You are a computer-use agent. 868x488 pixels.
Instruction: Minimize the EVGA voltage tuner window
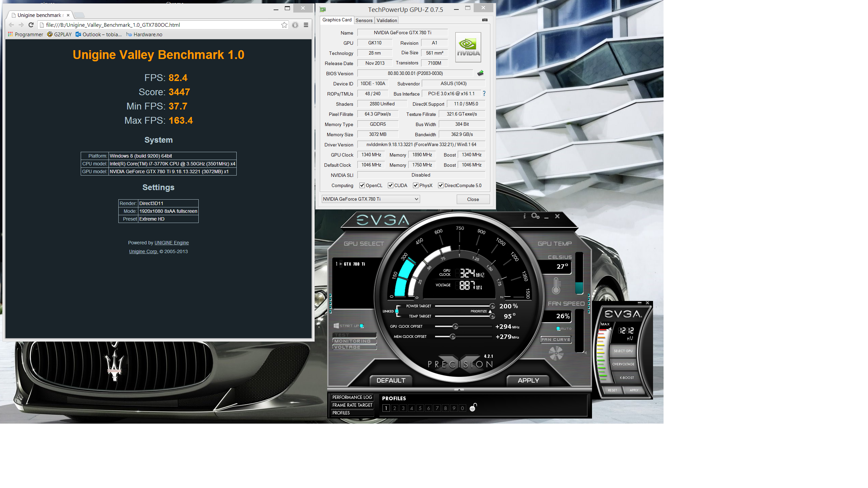(639, 303)
